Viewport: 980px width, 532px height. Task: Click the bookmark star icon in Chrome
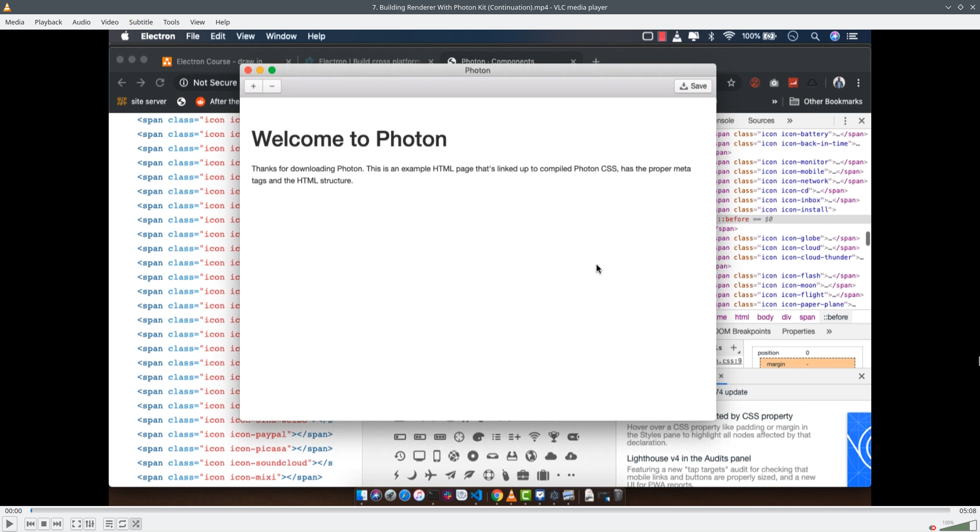click(731, 83)
